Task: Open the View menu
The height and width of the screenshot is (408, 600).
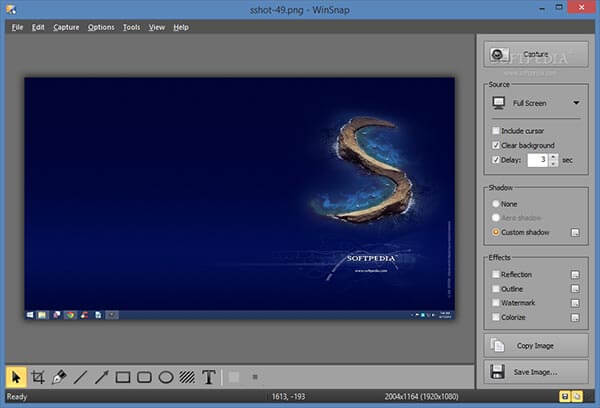Action: (157, 28)
